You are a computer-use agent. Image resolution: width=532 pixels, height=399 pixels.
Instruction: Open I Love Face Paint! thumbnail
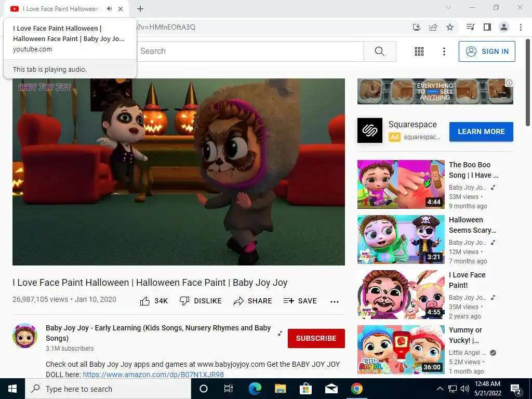coord(401,295)
